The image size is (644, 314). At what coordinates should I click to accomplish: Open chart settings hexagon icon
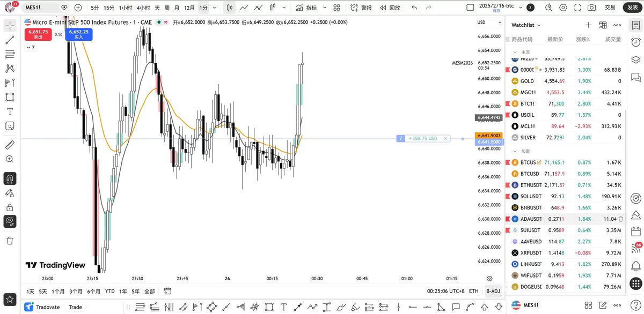pyautogui.click(x=563, y=8)
